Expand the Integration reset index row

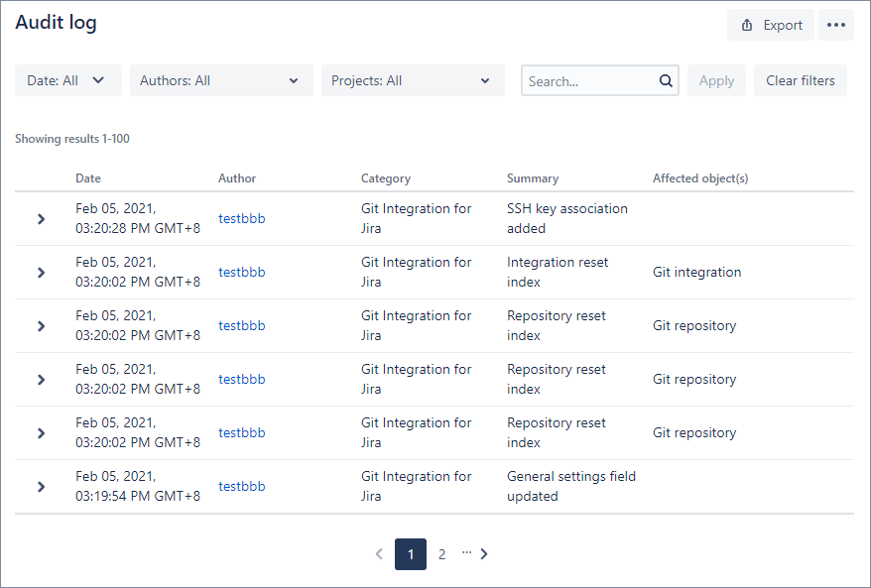pyautogui.click(x=41, y=273)
